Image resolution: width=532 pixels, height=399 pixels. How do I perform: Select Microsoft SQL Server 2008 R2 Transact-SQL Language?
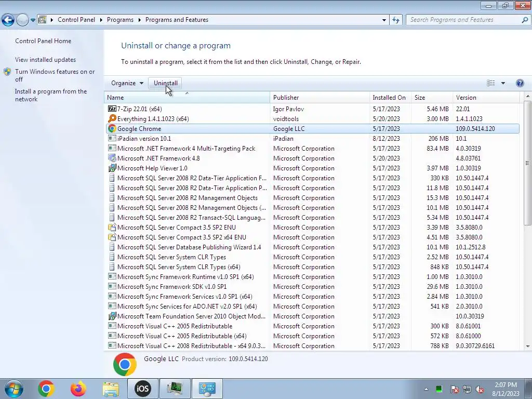(191, 218)
